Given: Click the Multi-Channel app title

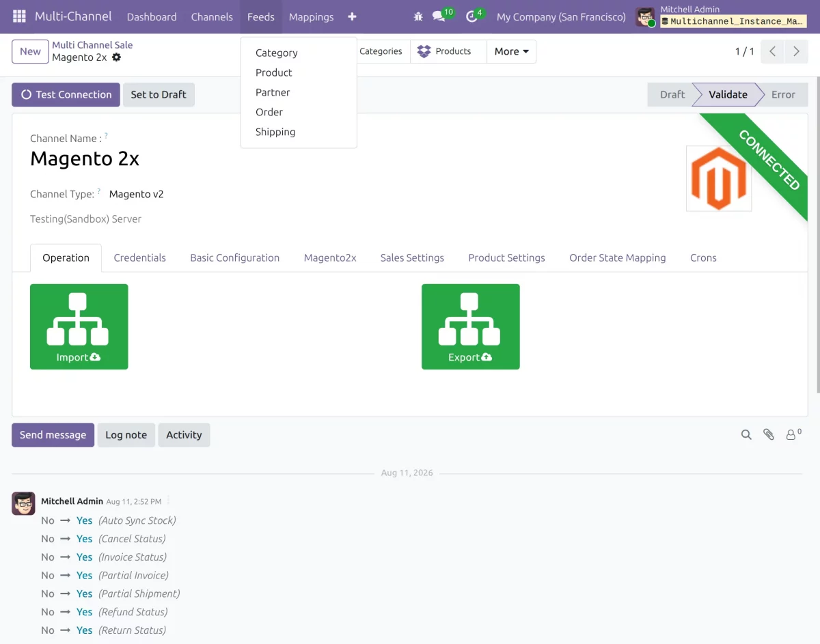Looking at the screenshot, I should (x=73, y=16).
